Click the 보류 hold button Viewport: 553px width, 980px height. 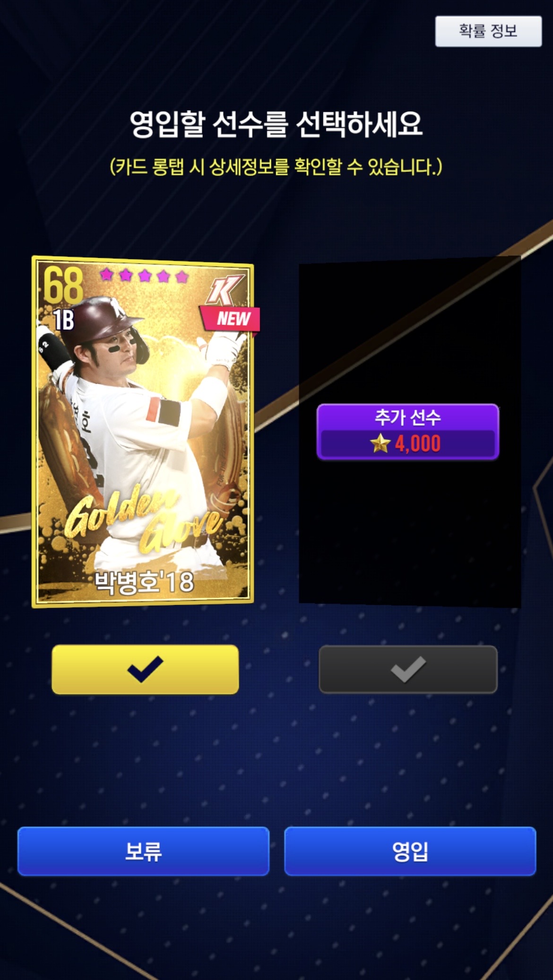(143, 851)
